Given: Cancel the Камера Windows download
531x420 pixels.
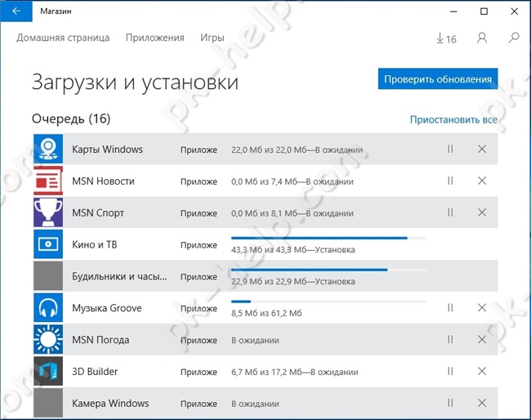Looking at the screenshot, I should pos(482,403).
